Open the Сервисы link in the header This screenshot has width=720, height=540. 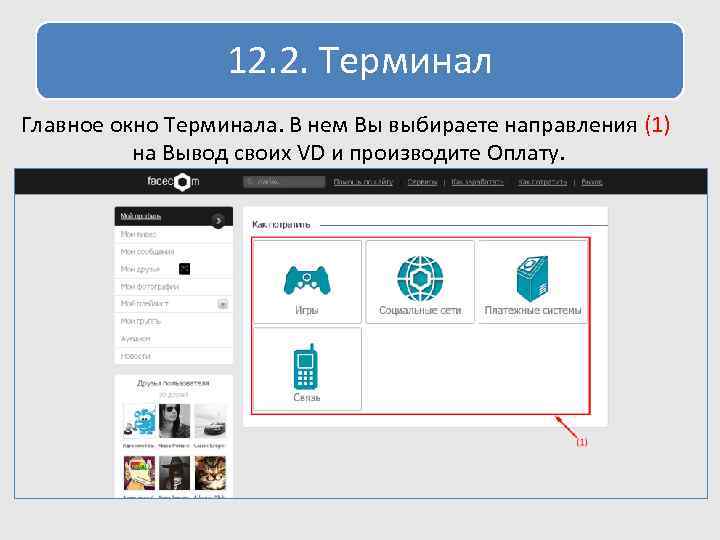coord(422,182)
